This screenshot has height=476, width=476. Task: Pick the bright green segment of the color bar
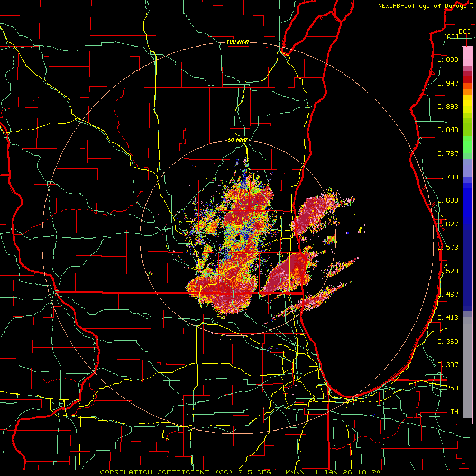point(467,144)
